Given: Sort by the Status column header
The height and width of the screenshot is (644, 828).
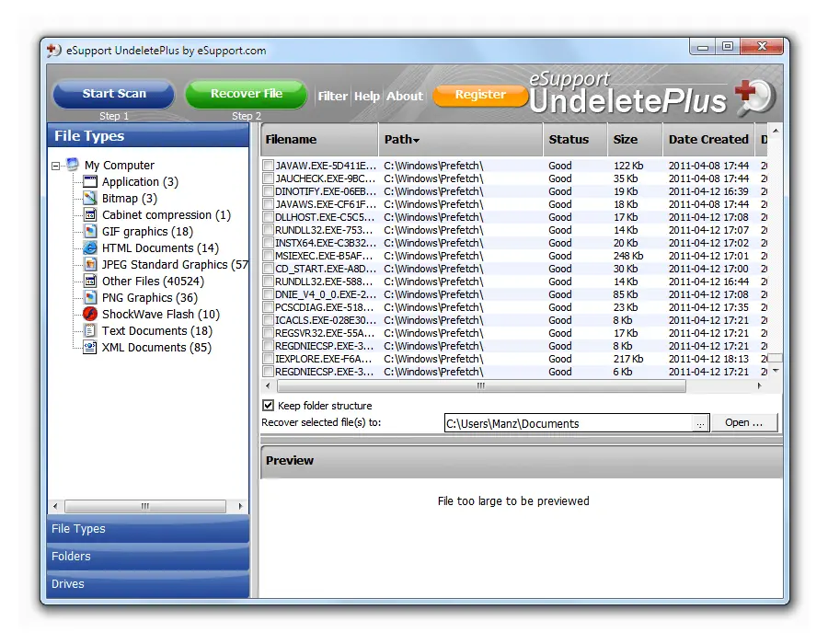Looking at the screenshot, I should pyautogui.click(x=575, y=139).
